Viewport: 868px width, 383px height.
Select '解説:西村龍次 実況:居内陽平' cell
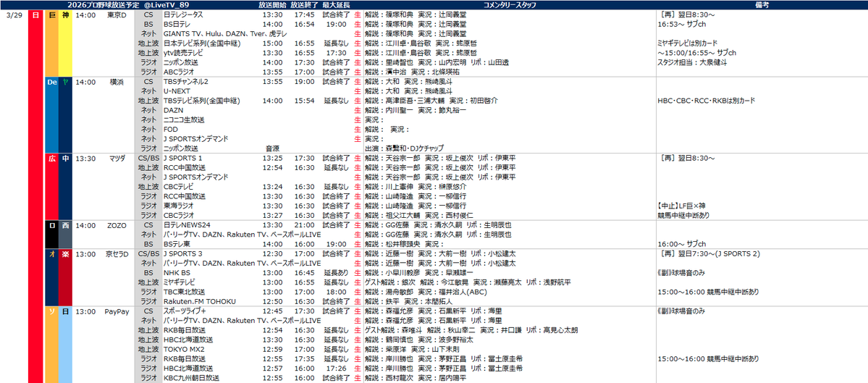tap(416, 378)
